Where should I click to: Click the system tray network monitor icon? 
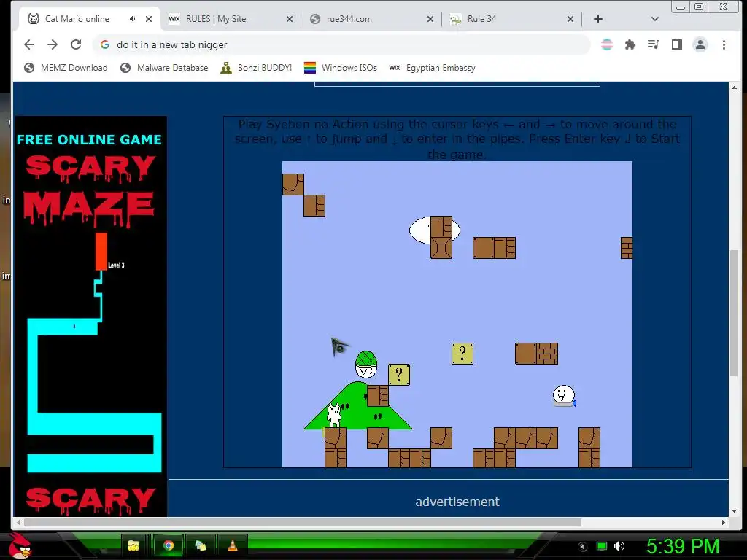(602, 546)
